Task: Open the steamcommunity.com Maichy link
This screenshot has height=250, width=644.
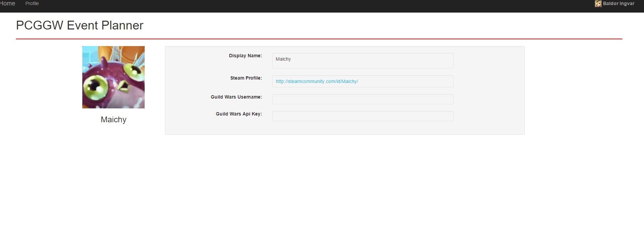Action: [317, 81]
